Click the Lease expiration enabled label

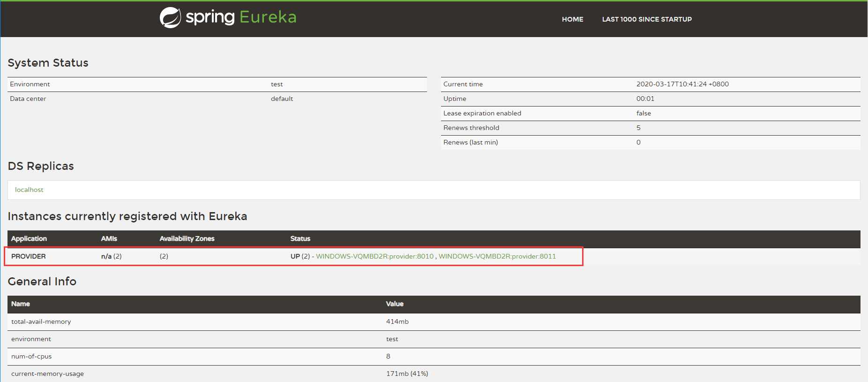pyautogui.click(x=482, y=113)
